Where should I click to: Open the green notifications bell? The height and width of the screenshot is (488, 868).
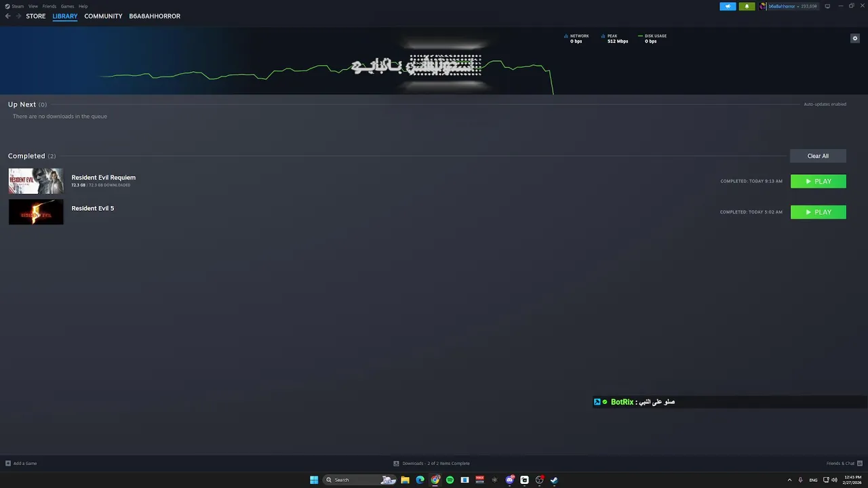coord(747,6)
